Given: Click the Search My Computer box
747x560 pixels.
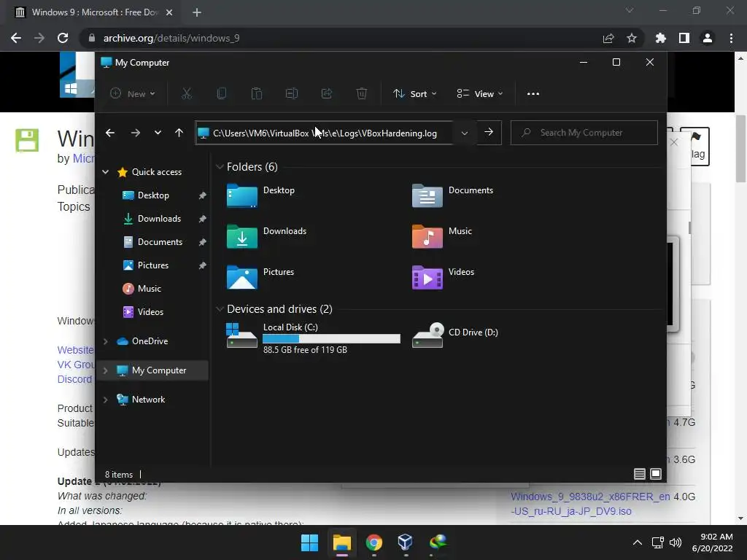Looking at the screenshot, I should [584, 133].
